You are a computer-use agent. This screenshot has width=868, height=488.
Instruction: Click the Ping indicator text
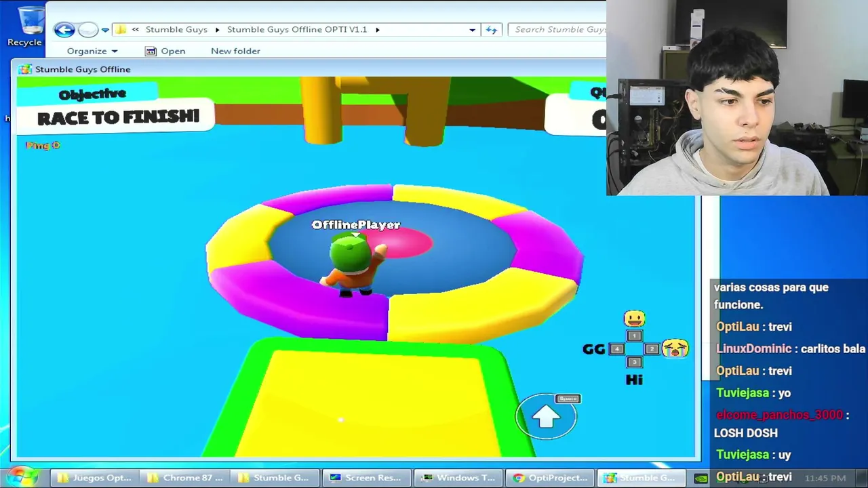[43, 145]
